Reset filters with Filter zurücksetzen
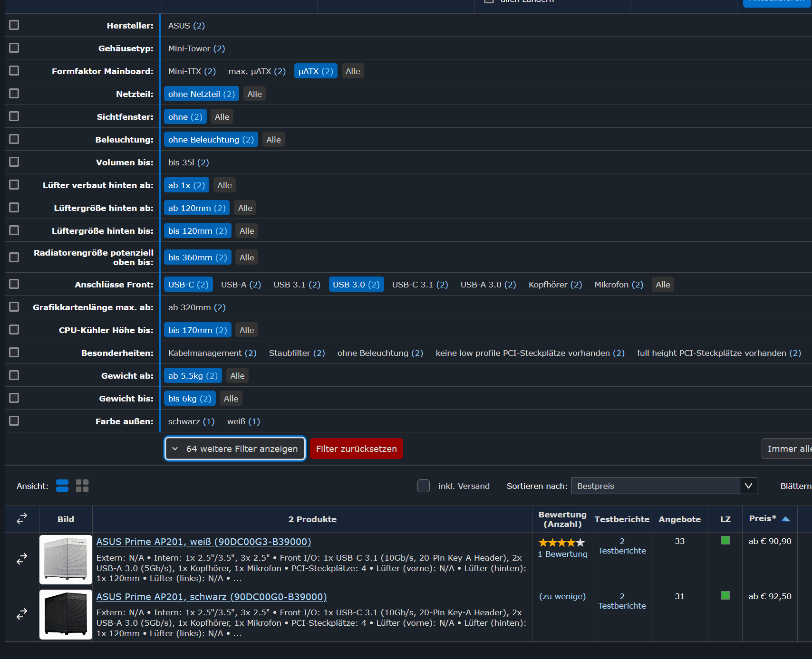This screenshot has width=812, height=659. [357, 449]
